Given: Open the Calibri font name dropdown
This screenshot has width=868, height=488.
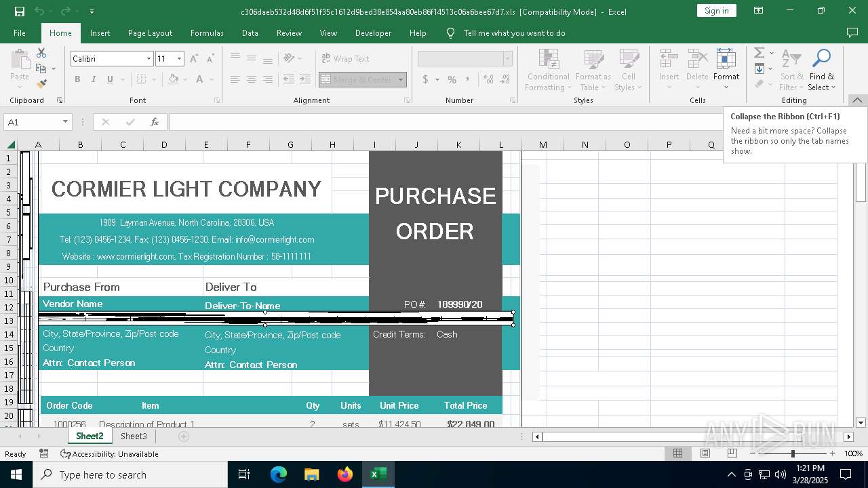Looking at the screenshot, I should (149, 59).
